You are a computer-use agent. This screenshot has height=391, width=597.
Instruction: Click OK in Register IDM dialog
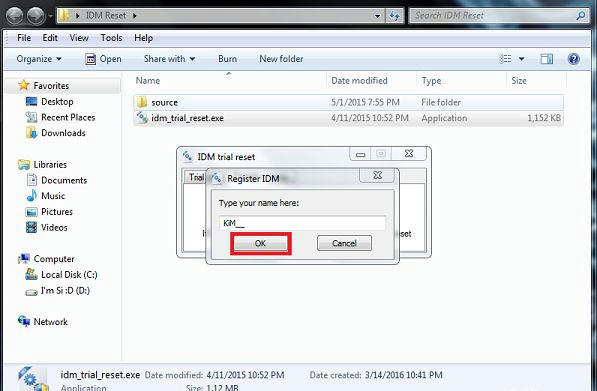click(x=261, y=243)
